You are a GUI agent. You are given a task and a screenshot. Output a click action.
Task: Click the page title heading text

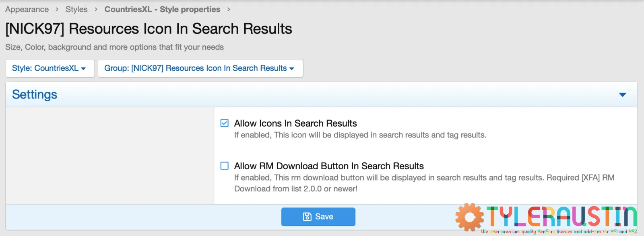[149, 29]
